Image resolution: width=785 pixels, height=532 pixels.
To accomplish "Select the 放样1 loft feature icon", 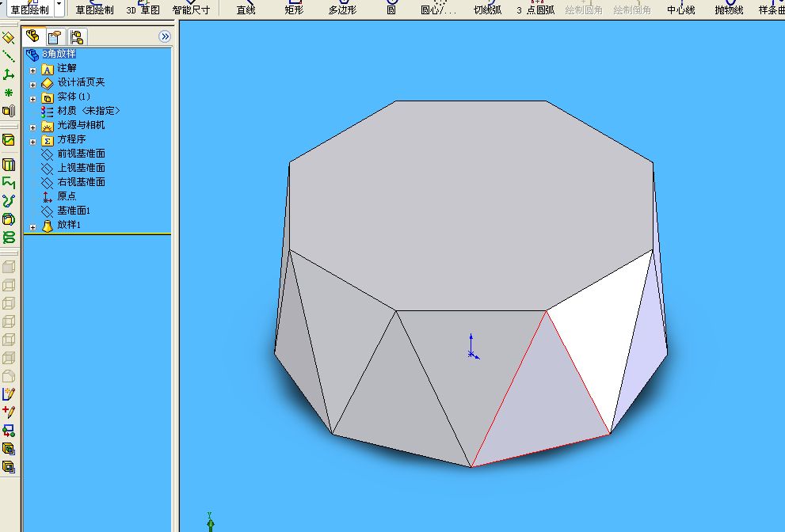I will click(x=47, y=226).
